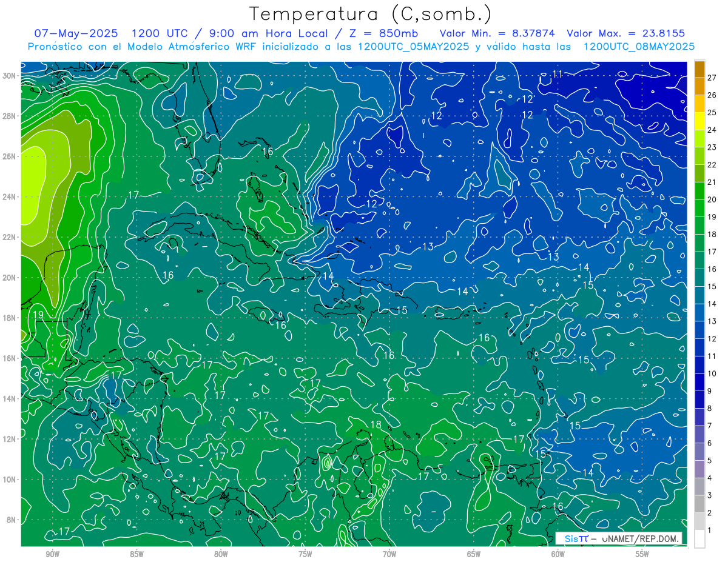Image resolution: width=728 pixels, height=562 pixels.
Task: Click the longitude label "90W"
Action: click(x=52, y=554)
